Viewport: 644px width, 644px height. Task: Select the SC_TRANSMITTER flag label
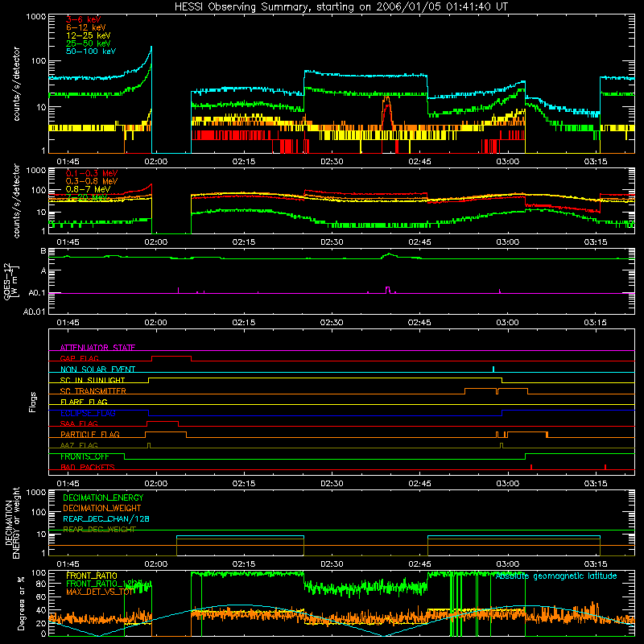[93, 390]
